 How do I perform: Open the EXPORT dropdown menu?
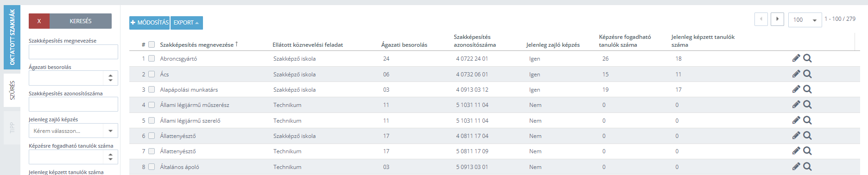(186, 23)
